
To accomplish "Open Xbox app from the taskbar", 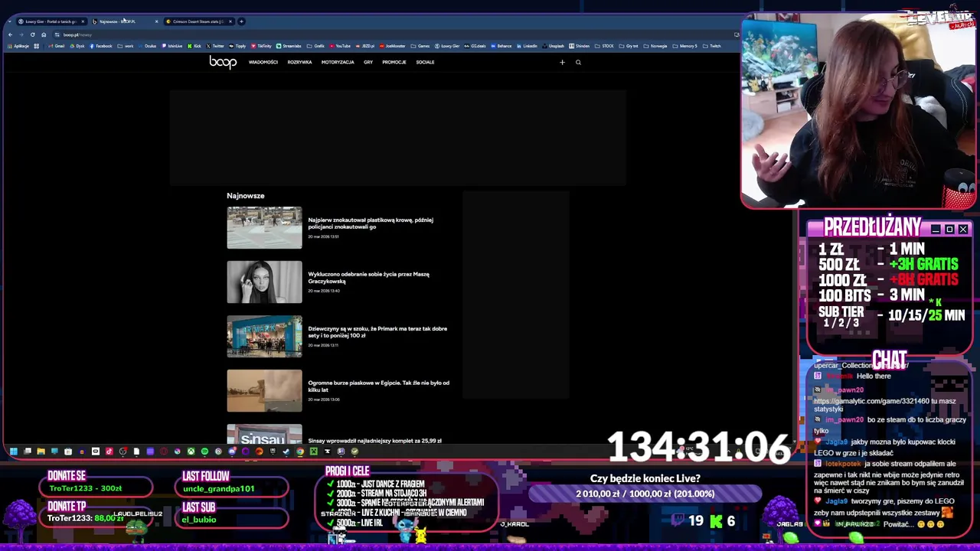I will coord(191,452).
